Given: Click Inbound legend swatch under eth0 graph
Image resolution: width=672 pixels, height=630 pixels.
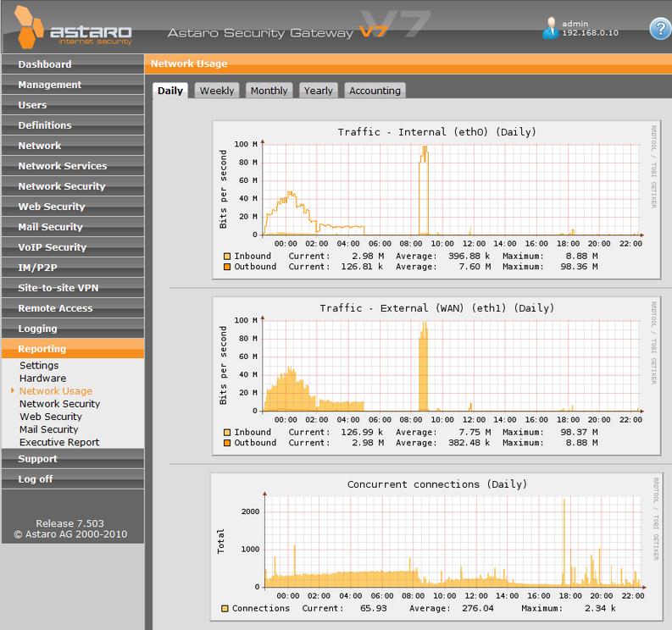Looking at the screenshot, I should click(x=227, y=256).
